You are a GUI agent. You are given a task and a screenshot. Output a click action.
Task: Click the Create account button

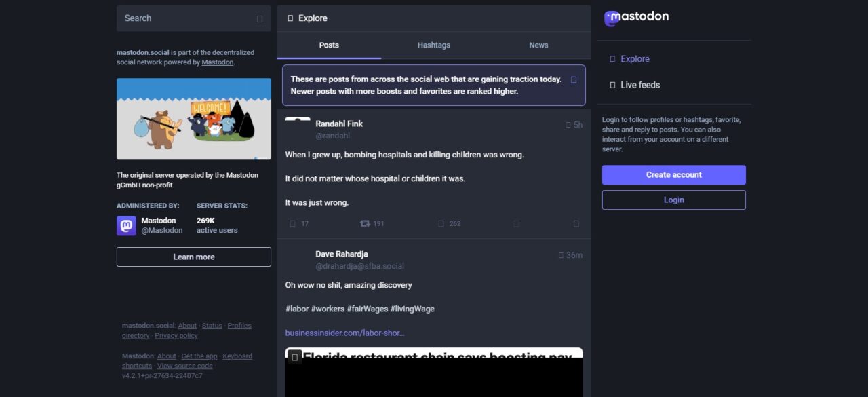[674, 175]
